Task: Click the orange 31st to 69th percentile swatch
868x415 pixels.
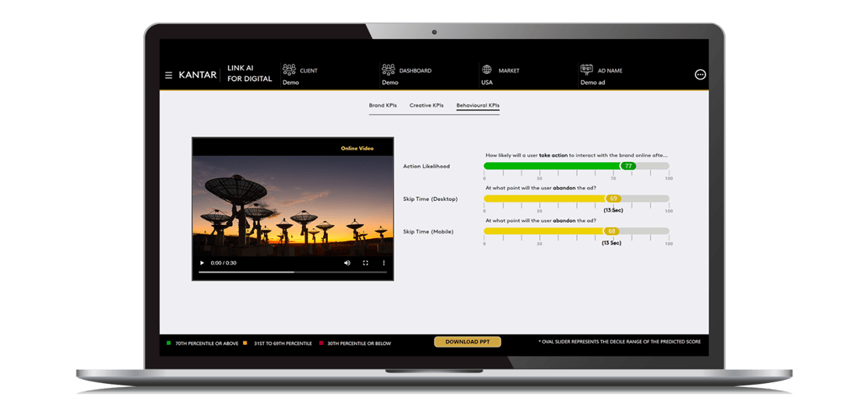Action: pyautogui.click(x=245, y=343)
